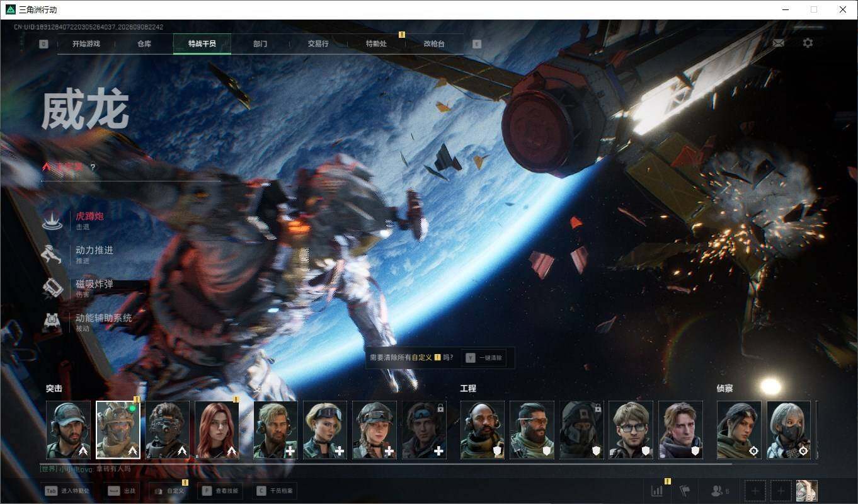The image size is (858, 504).
Task: Select the highlighted masked helmet operator
Action: tap(118, 430)
